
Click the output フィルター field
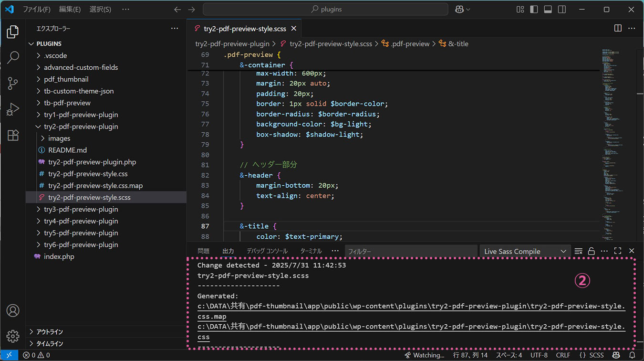click(411, 251)
